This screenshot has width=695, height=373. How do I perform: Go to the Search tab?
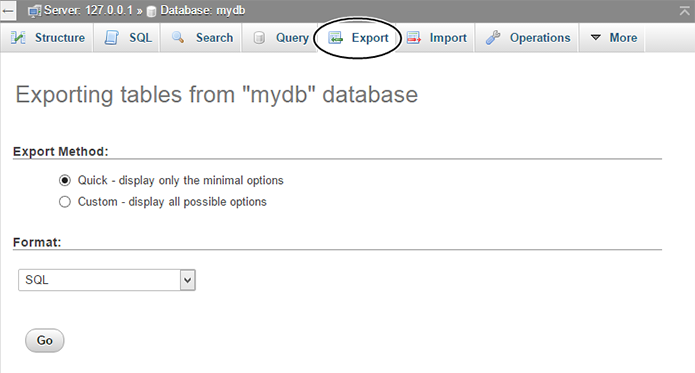click(x=202, y=38)
